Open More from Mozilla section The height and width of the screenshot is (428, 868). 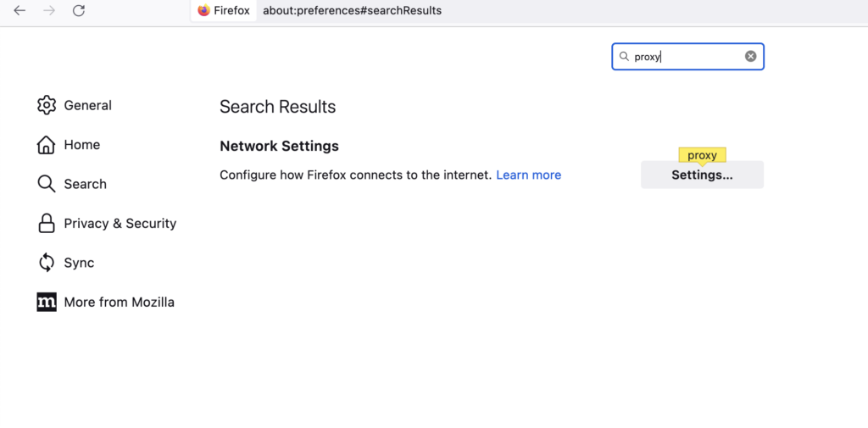pyautogui.click(x=119, y=302)
